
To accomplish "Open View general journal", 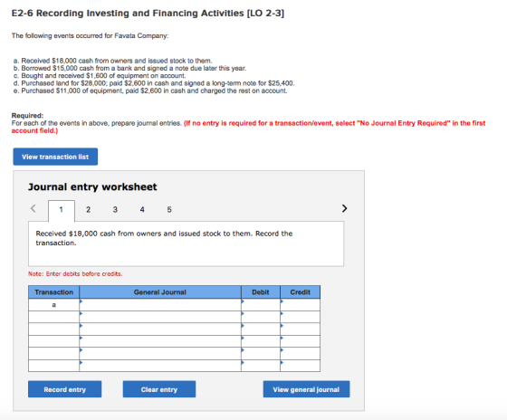I will tap(306, 389).
